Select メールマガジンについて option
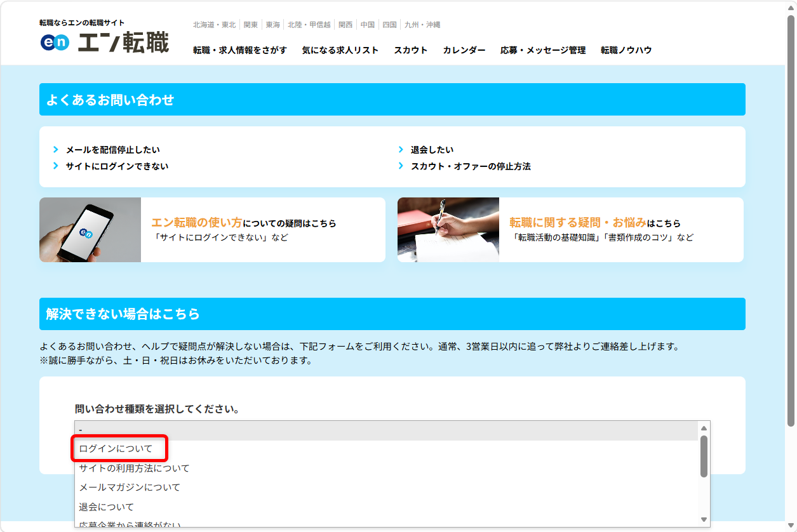Screen dimensions: 797x532 click(386, 488)
